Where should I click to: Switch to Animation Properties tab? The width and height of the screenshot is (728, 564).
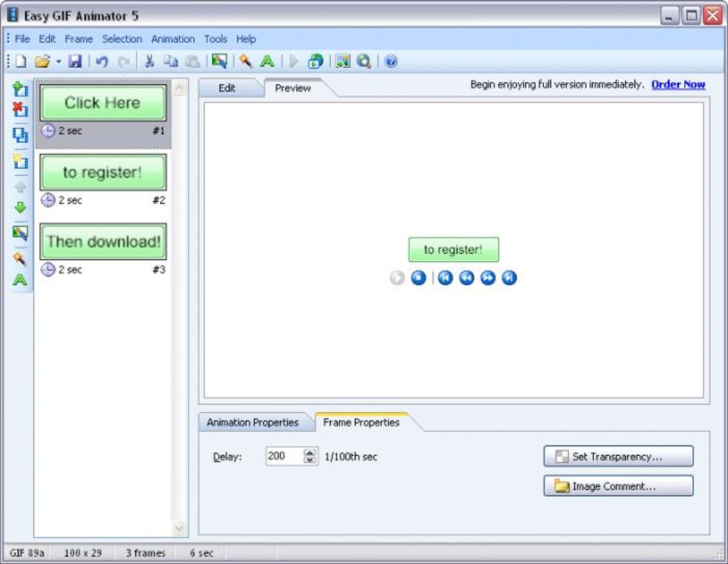point(253,423)
